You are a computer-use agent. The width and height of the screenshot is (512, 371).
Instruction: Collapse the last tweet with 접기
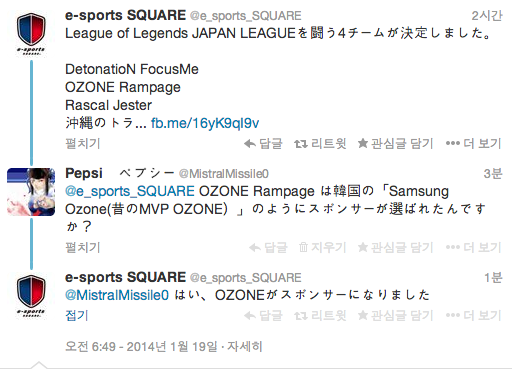point(77,315)
